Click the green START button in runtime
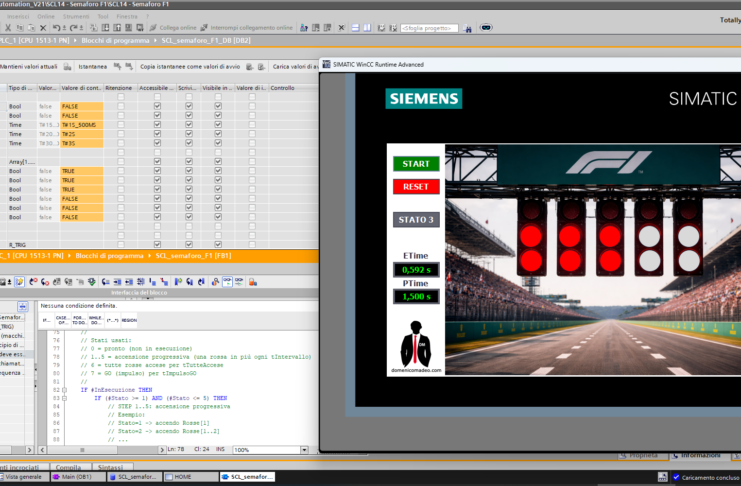Viewport: 741px width, 486px height. pos(416,164)
